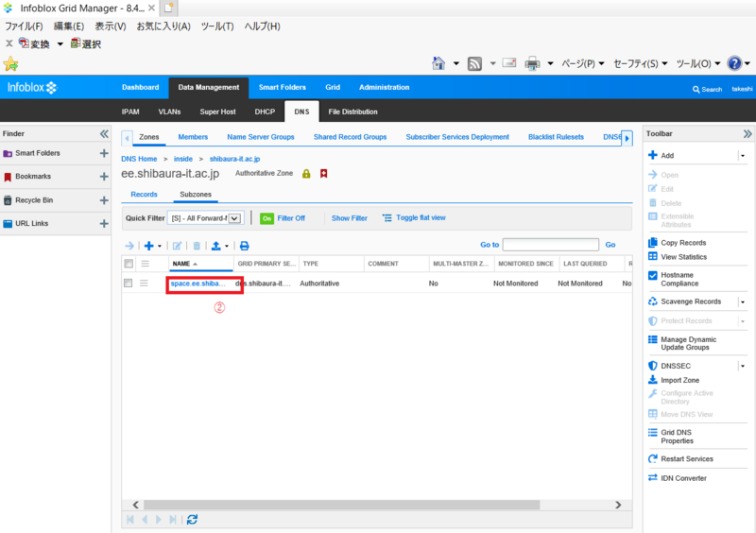The image size is (756, 533).
Task: Click the browser printer icon
Action: (x=532, y=63)
